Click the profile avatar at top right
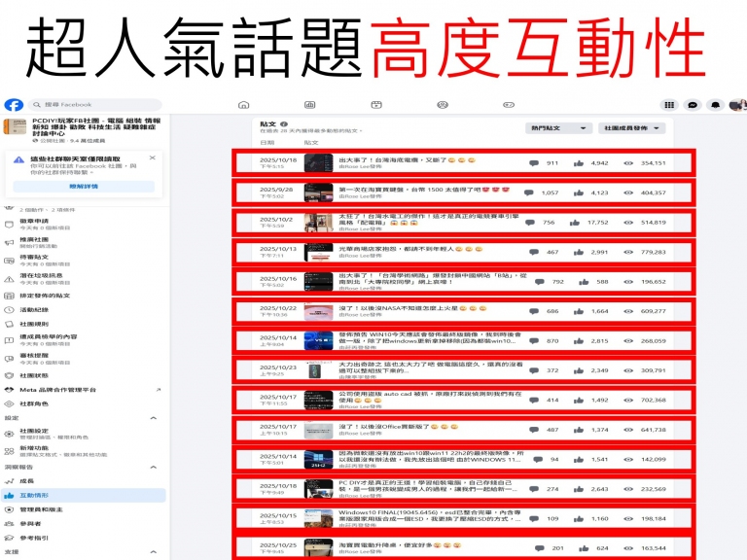Screen dimensions: 747x560 click(737, 105)
